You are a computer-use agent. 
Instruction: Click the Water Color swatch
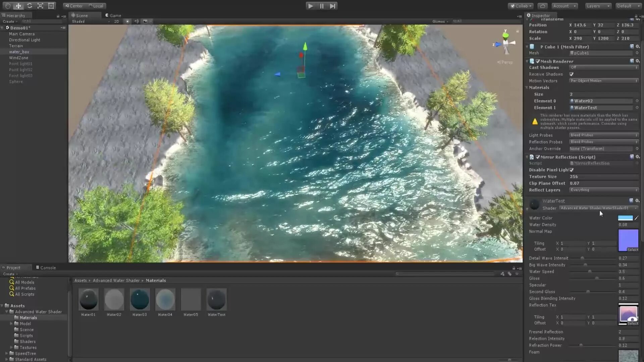tap(625, 218)
